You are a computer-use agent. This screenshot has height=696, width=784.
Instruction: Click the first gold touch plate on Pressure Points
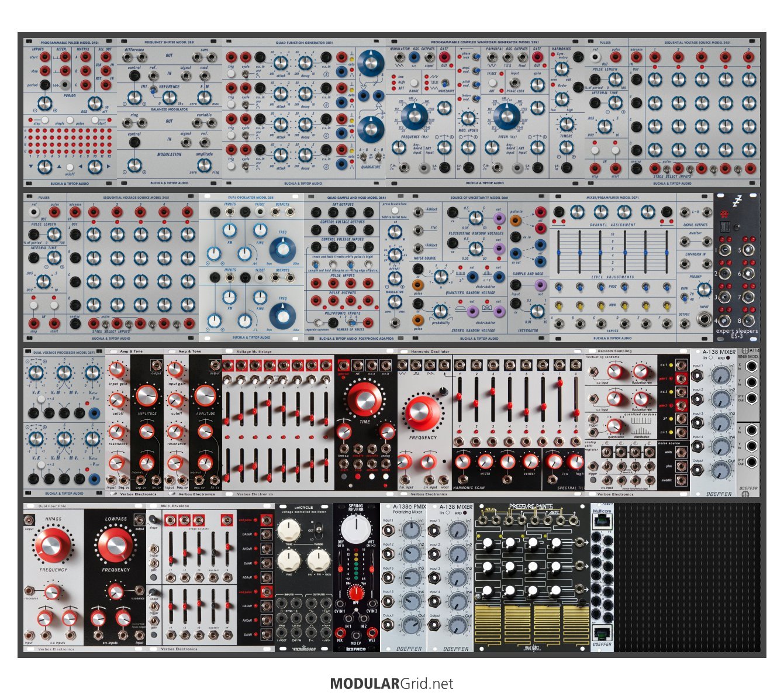click(x=489, y=626)
